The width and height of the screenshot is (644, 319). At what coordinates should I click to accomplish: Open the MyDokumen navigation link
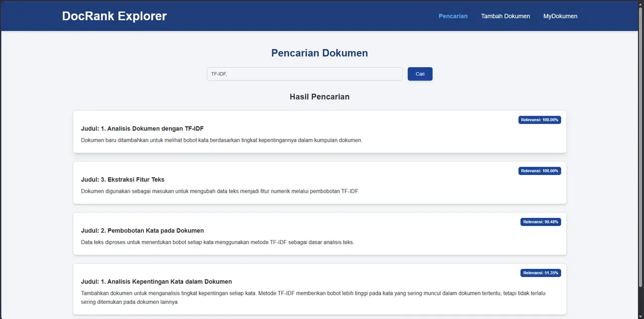click(560, 16)
